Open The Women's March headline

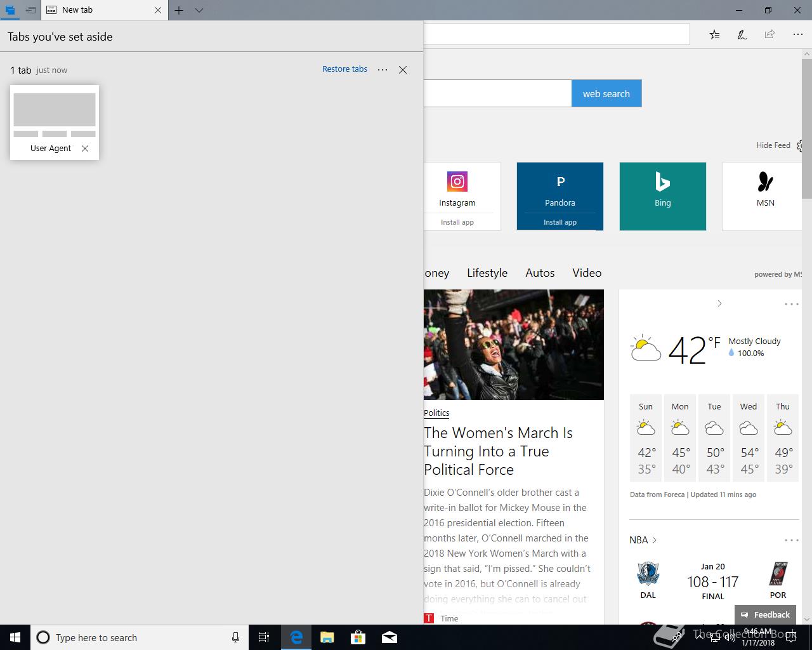coord(499,451)
